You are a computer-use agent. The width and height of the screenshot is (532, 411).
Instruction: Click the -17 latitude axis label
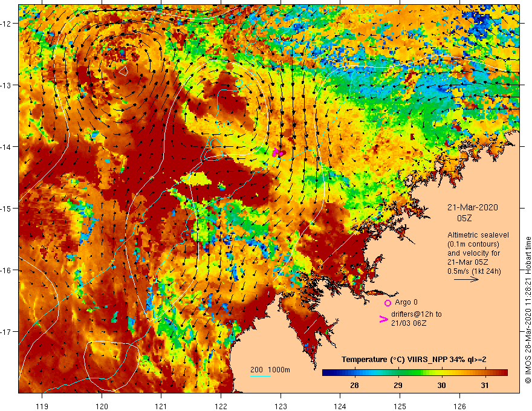[x=7, y=332]
